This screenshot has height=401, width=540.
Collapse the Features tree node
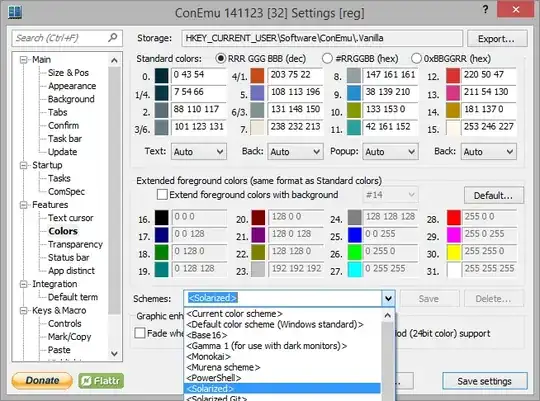point(23,205)
